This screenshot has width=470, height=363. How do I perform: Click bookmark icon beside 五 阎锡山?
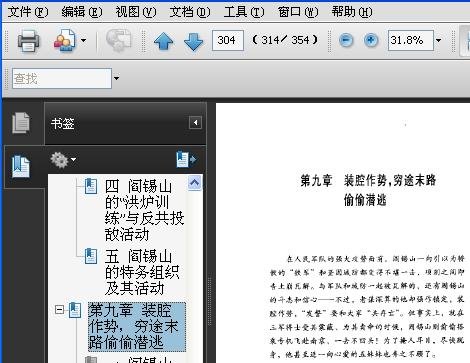(x=91, y=256)
